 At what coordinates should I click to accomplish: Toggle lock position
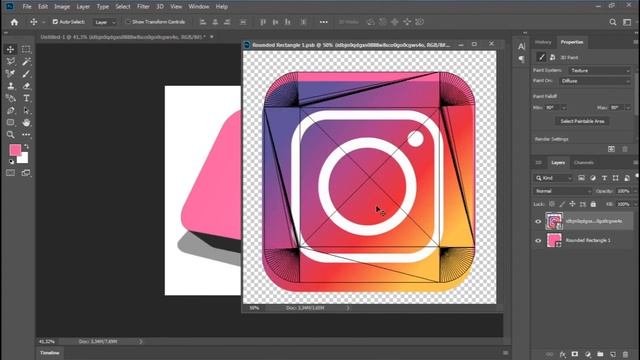572,204
